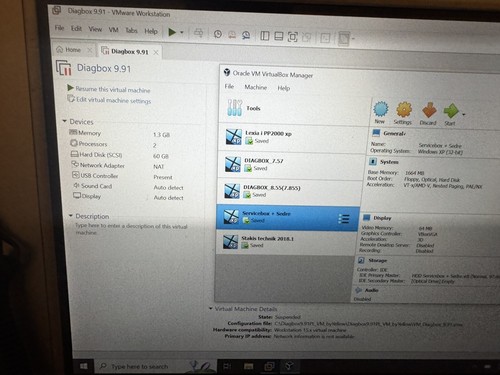Open the menu icon on Servicebox + Sedre row
500x375 pixels.
(x=344, y=219)
